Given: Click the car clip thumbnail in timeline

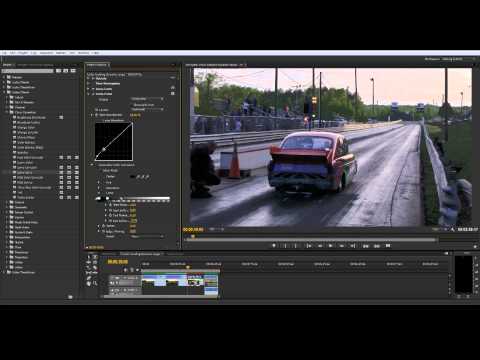Looking at the screenshot, I should [x=195, y=282].
